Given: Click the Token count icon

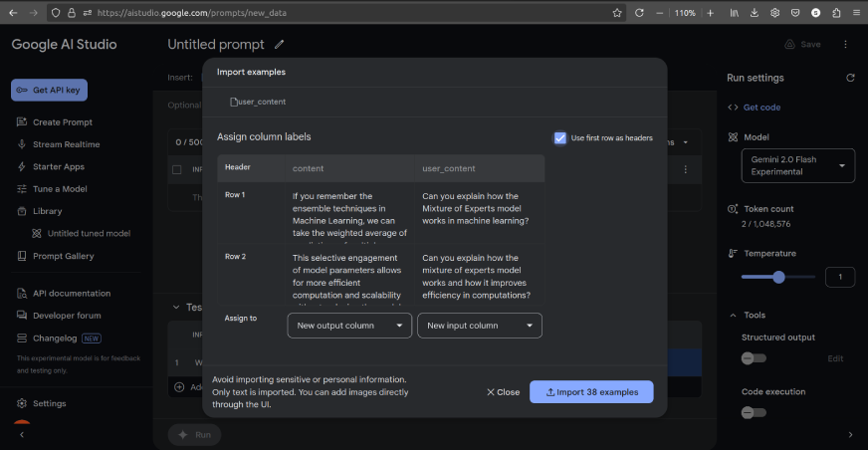Looking at the screenshot, I should [x=733, y=209].
